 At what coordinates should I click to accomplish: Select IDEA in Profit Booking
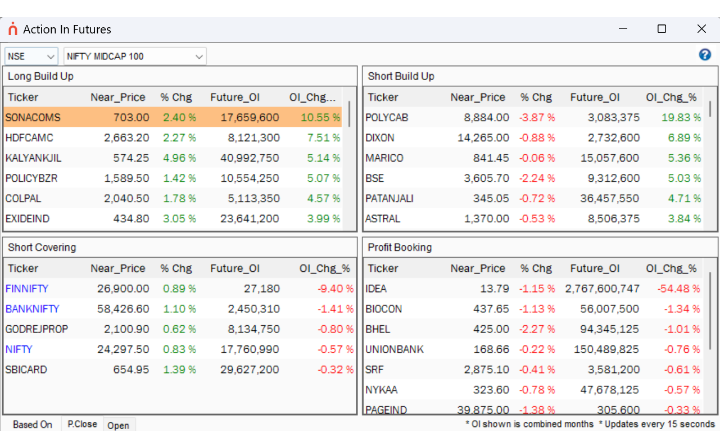click(x=376, y=289)
